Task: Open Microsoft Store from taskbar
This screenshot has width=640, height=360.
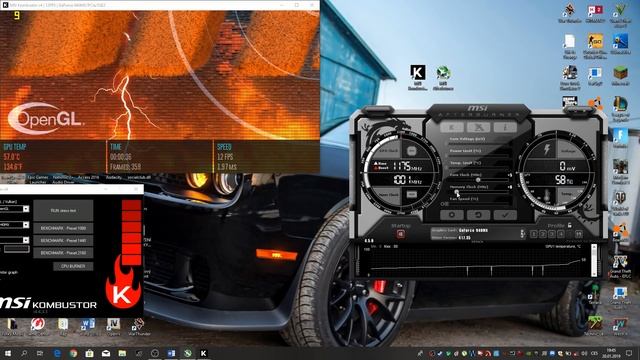Action: (x=89, y=353)
